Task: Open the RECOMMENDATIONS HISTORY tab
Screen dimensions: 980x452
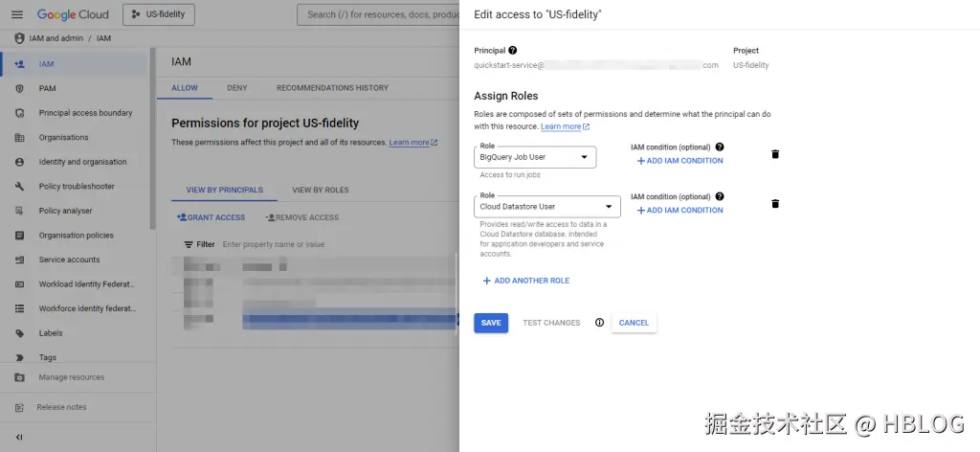Action: coord(332,88)
